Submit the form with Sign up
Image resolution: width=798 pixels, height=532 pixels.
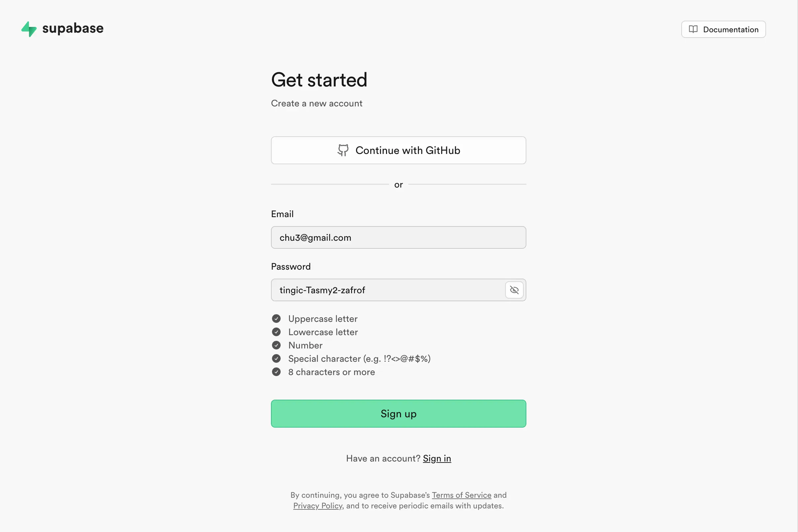click(x=398, y=414)
